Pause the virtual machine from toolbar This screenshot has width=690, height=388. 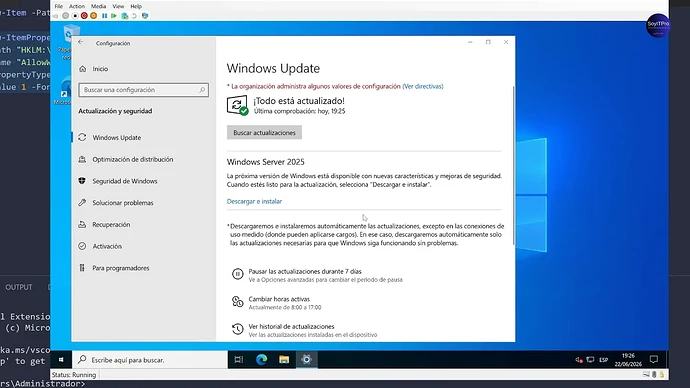click(x=104, y=16)
